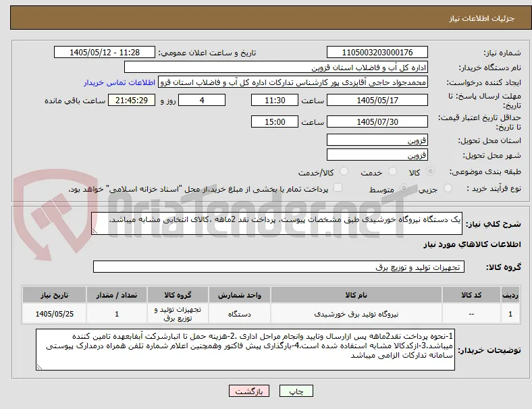Image resolution: width=532 pixels, height=409 pixels.
Task: Click the announcement date field 1405/05/12 - 11:28
Action: click(105, 52)
